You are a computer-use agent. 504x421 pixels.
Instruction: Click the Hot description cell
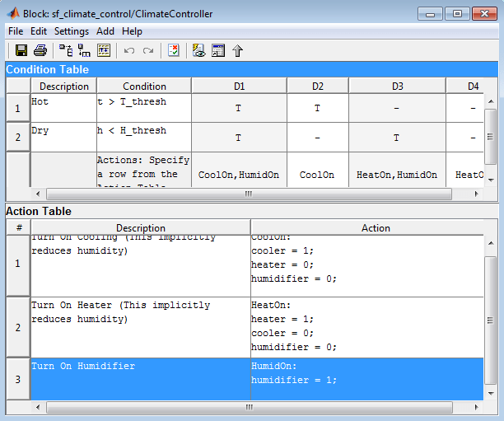coord(63,108)
